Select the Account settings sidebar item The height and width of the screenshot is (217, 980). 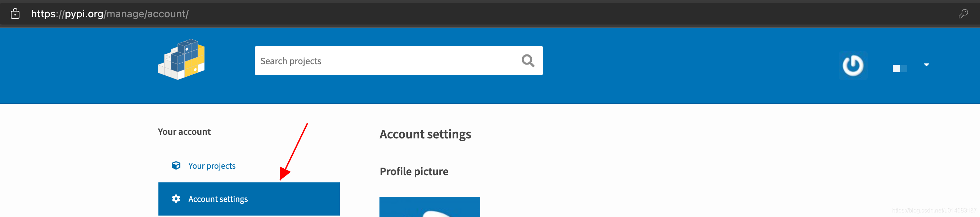(248, 199)
